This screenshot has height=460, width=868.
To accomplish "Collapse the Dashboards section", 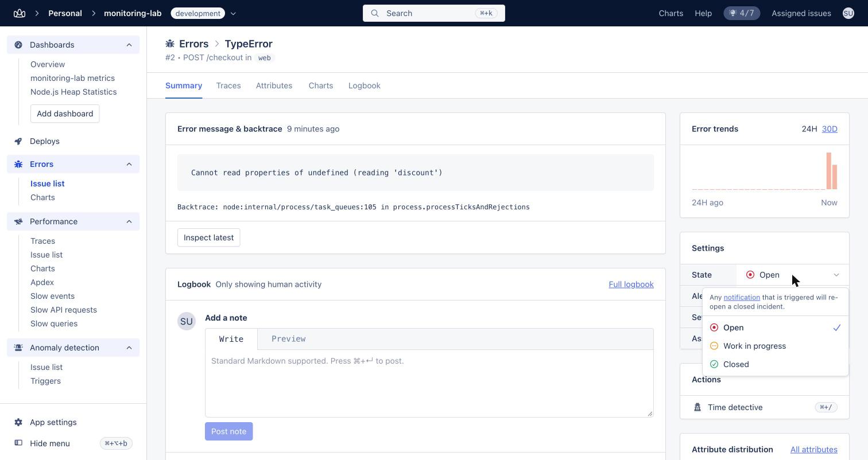I will [129, 45].
